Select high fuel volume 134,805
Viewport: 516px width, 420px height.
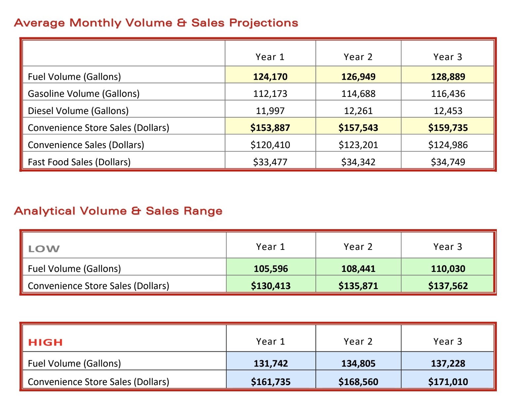(x=358, y=364)
